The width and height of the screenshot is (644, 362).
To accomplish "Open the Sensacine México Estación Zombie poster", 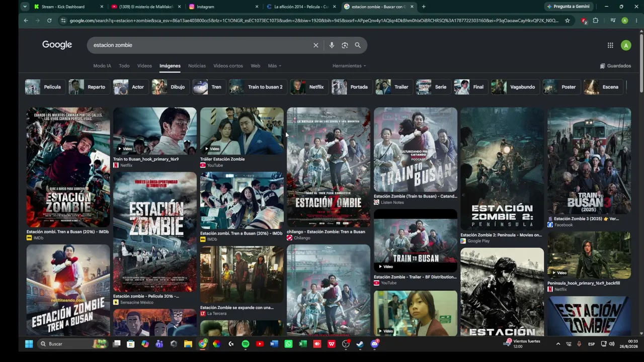I will click(155, 232).
